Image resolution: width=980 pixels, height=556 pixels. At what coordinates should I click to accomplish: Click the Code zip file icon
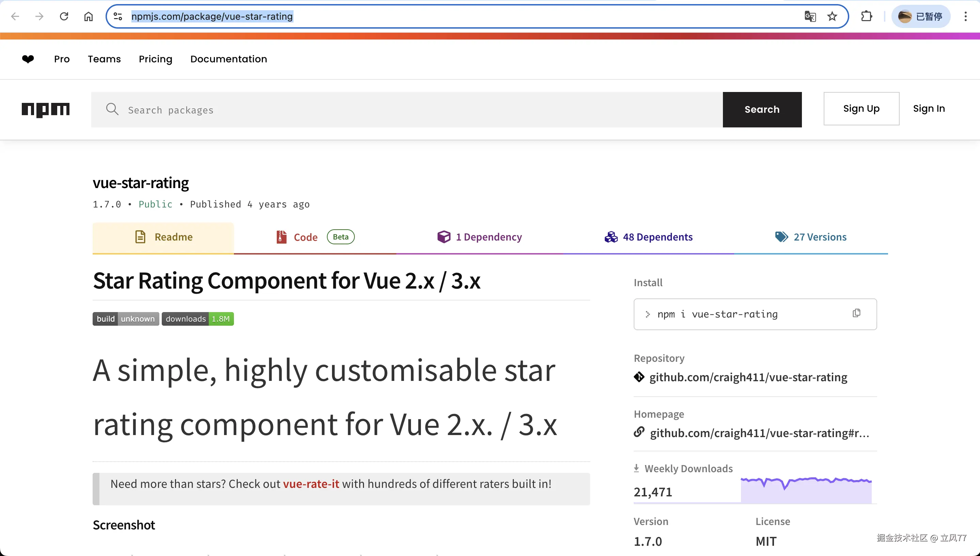coord(281,237)
